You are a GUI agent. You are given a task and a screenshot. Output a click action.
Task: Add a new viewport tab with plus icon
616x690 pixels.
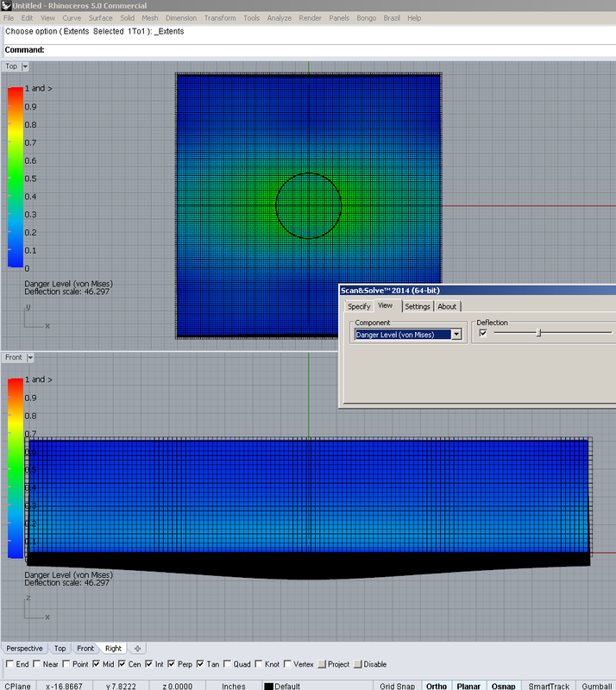(x=137, y=648)
